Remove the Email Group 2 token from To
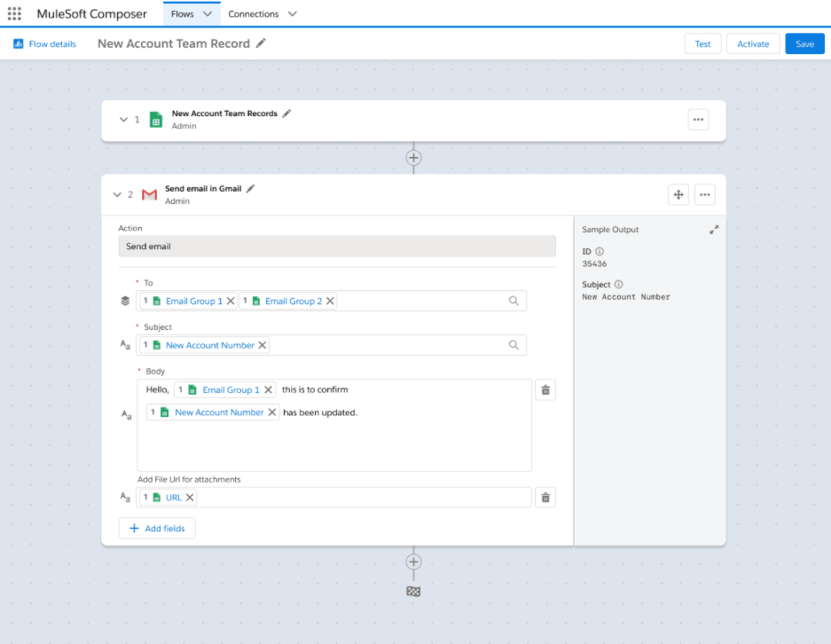The image size is (831, 644). point(330,300)
